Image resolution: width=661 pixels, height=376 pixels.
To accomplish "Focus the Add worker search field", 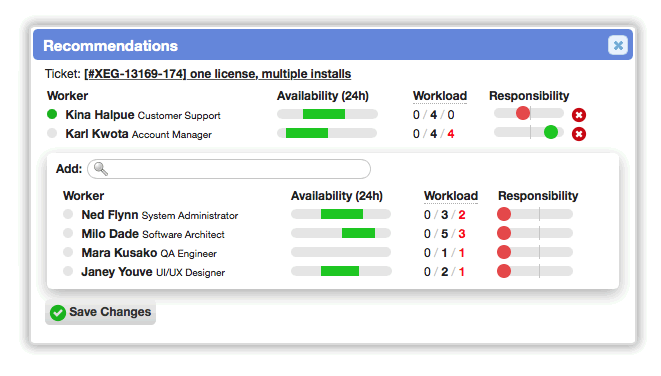I will coord(229,169).
